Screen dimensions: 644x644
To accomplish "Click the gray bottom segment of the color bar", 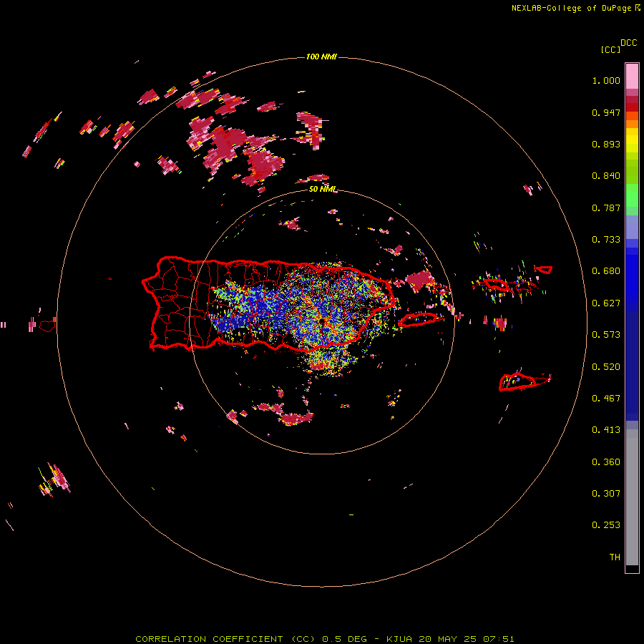I will (x=632, y=497).
